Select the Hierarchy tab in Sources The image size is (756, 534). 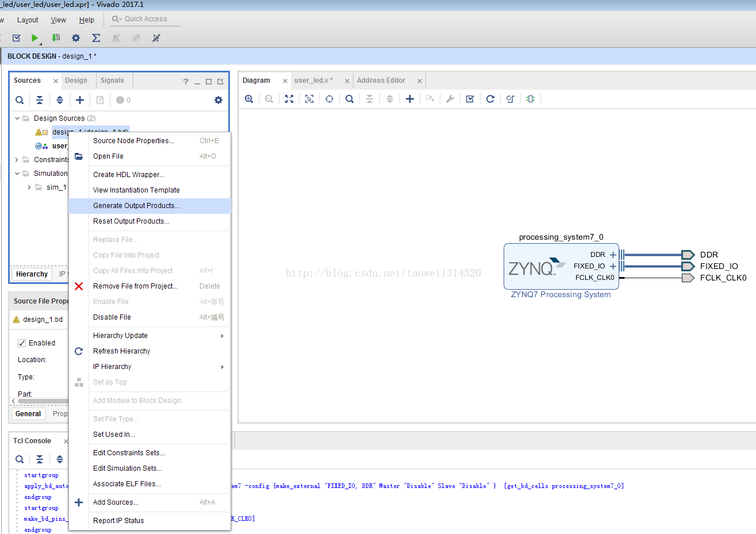(32, 274)
